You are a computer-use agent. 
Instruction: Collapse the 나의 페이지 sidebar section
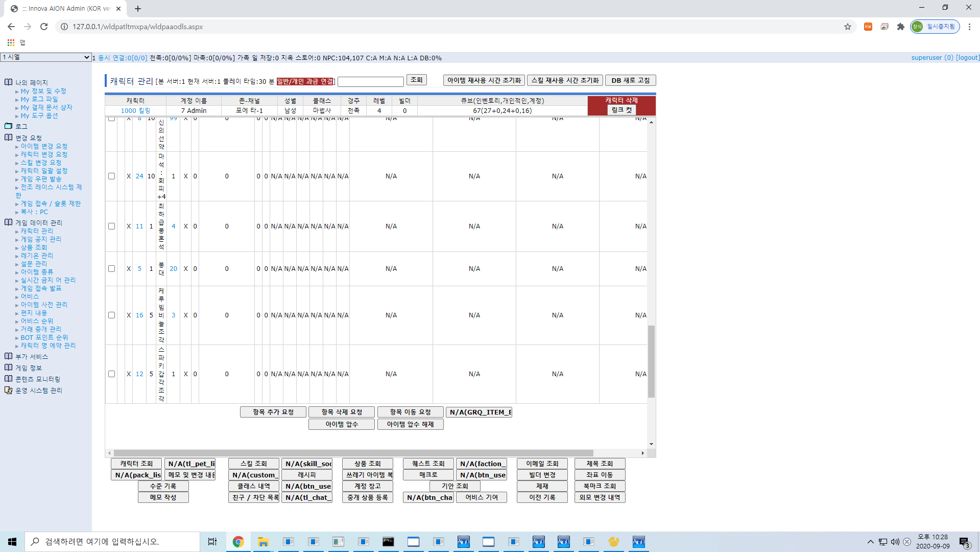point(32,83)
